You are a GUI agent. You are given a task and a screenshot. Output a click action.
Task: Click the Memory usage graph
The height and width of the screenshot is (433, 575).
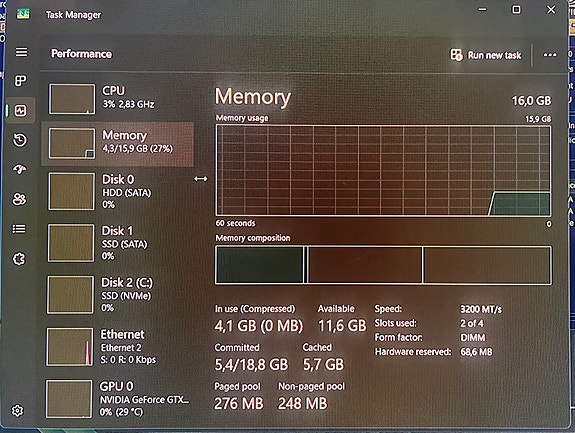click(x=383, y=170)
